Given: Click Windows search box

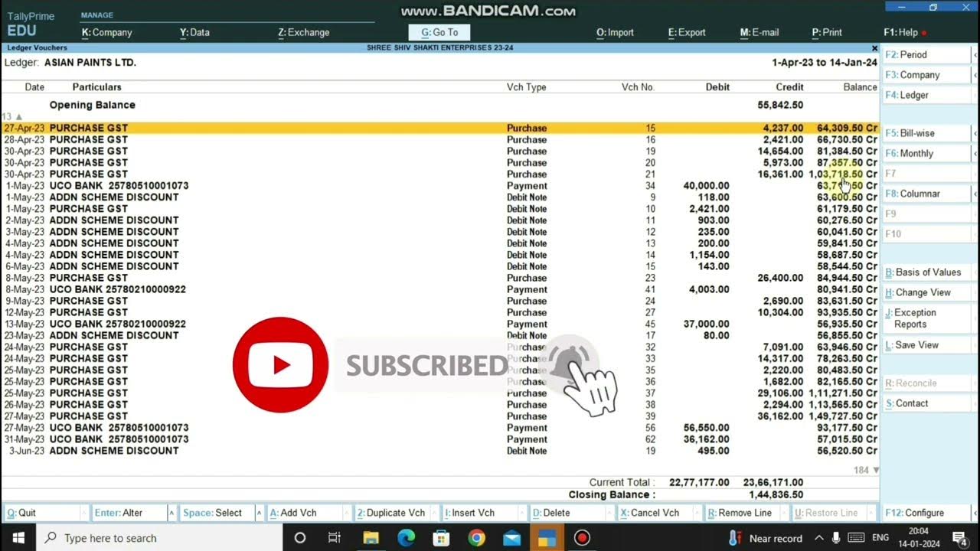Looking at the screenshot, I should tap(159, 538).
